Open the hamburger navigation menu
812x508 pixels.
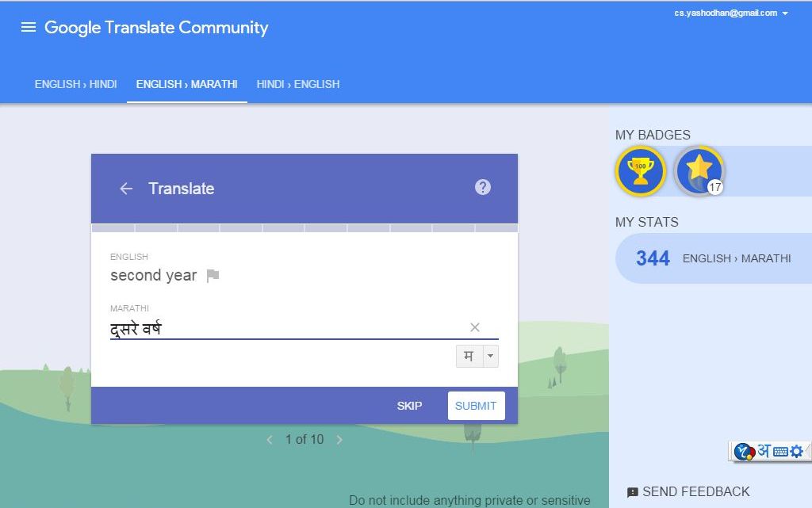[x=29, y=28]
